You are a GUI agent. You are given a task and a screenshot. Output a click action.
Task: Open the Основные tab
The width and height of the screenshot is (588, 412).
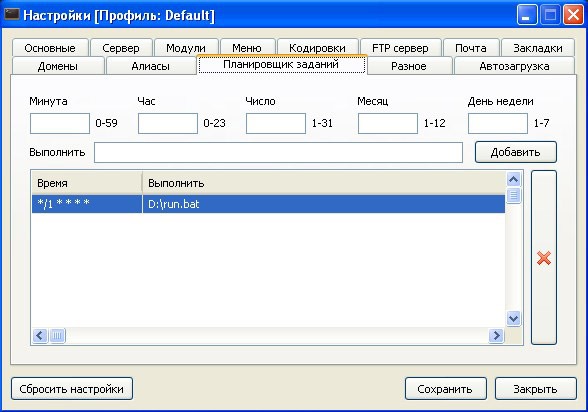click(x=50, y=48)
